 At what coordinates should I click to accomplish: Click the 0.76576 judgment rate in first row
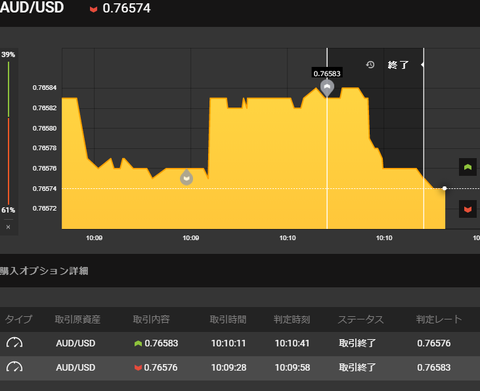coord(434,343)
